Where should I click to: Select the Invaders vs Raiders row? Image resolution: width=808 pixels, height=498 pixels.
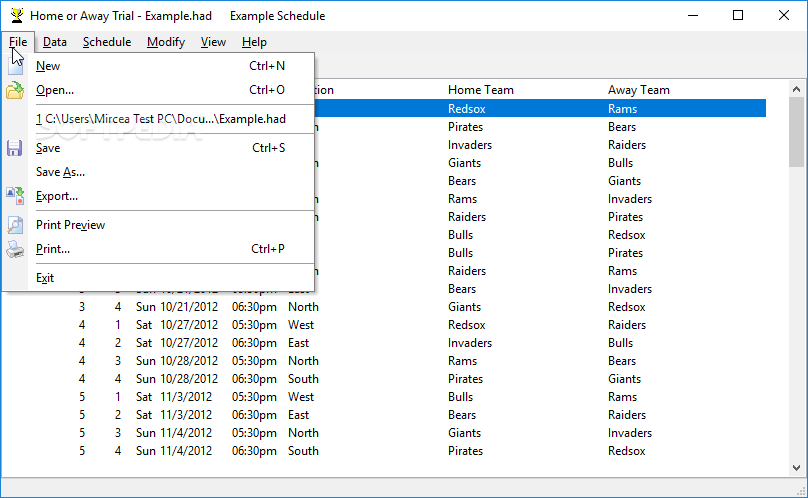(540, 145)
